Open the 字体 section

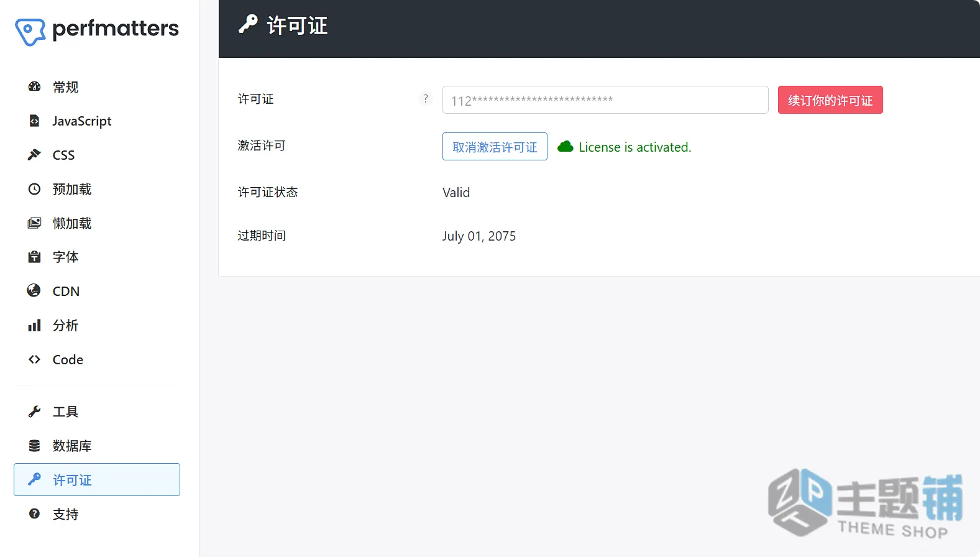97,257
